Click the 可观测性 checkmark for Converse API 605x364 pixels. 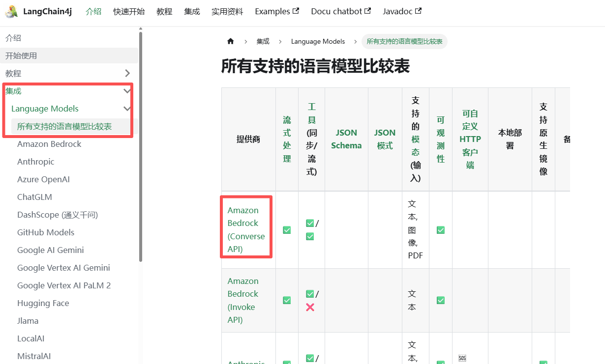[x=440, y=229]
